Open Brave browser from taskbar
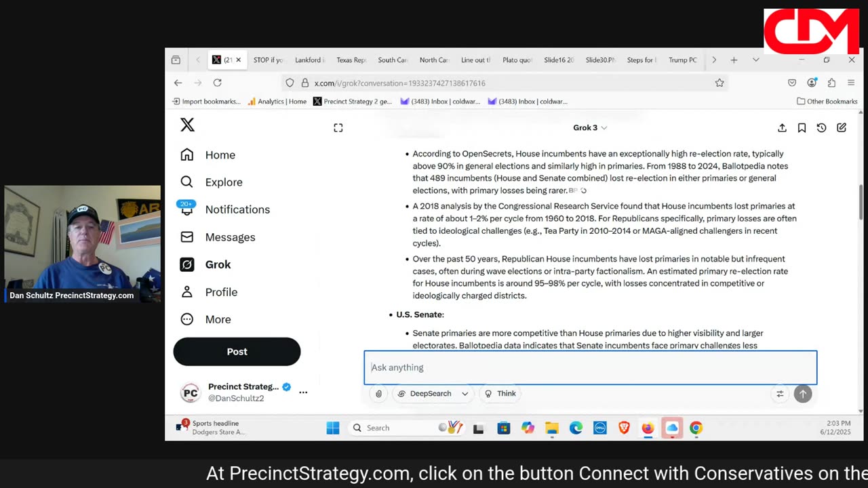Viewport: 868px width, 488px height. coord(624,428)
